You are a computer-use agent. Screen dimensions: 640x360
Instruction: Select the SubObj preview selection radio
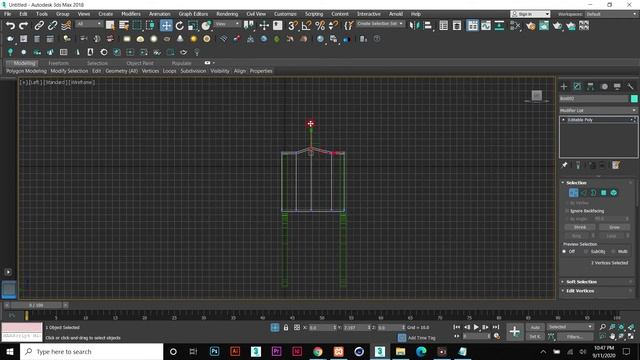586,251
